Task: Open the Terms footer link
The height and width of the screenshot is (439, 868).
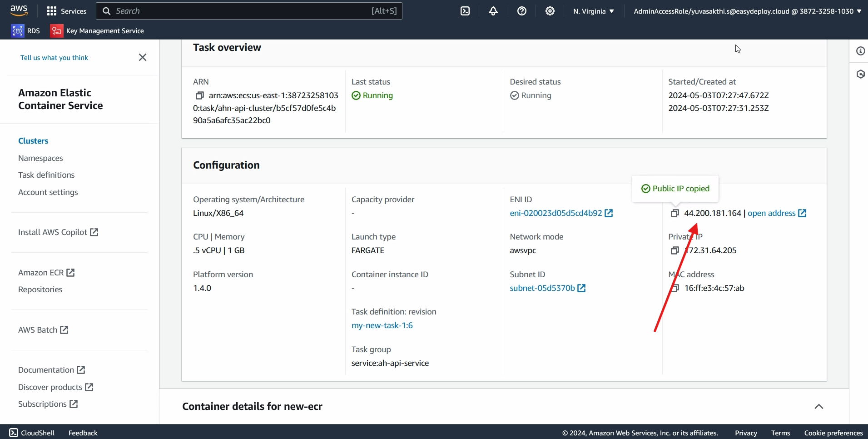Action: coord(780,433)
